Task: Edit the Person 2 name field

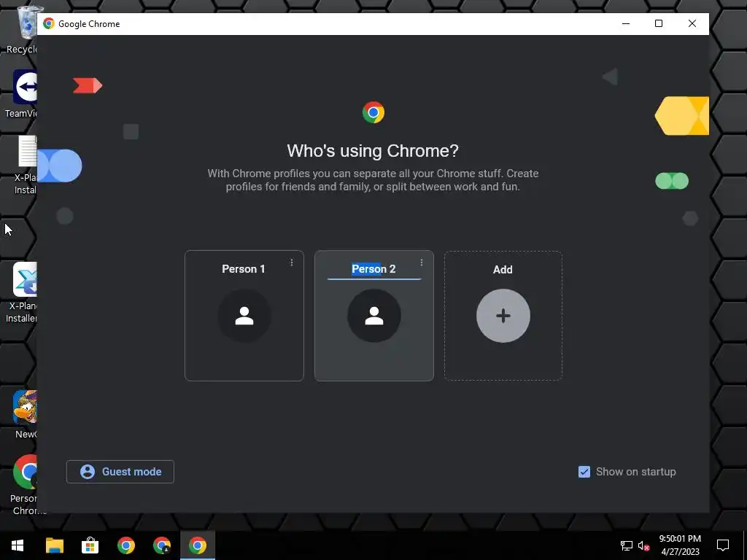Action: click(374, 269)
